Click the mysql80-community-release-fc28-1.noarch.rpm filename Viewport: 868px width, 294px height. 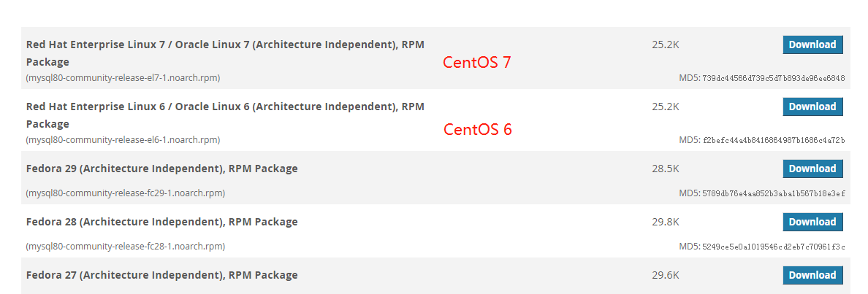click(x=125, y=246)
